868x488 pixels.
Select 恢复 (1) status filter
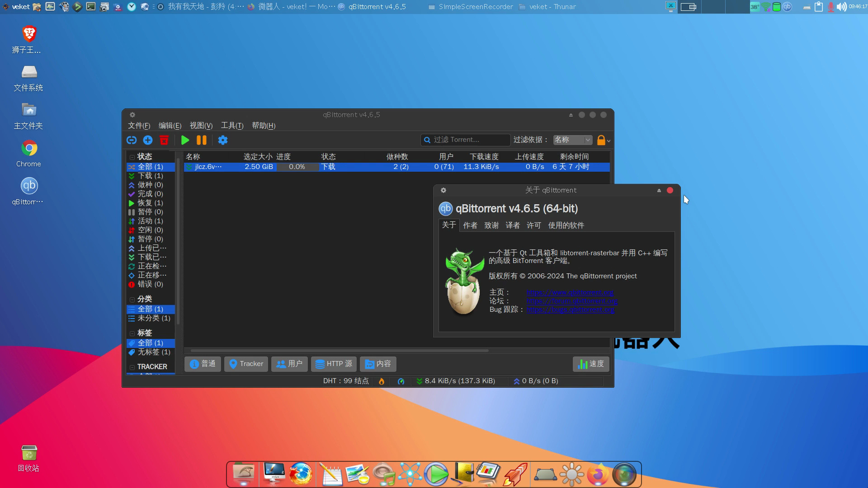click(151, 203)
